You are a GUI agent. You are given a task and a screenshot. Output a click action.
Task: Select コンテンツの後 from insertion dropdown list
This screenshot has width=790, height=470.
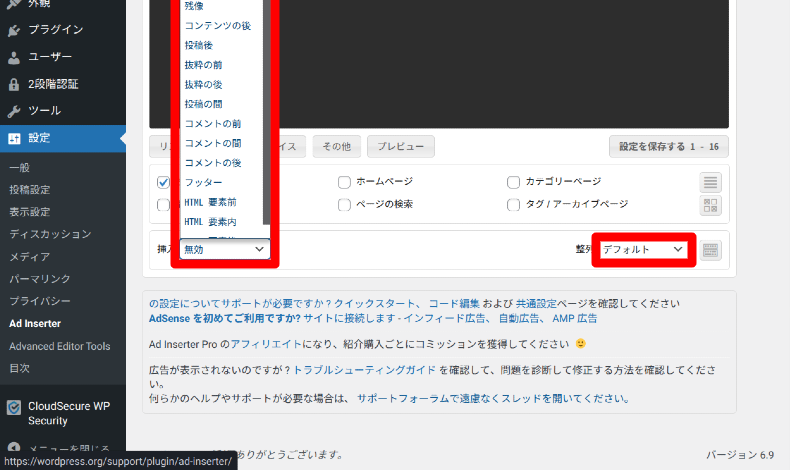(x=218, y=26)
